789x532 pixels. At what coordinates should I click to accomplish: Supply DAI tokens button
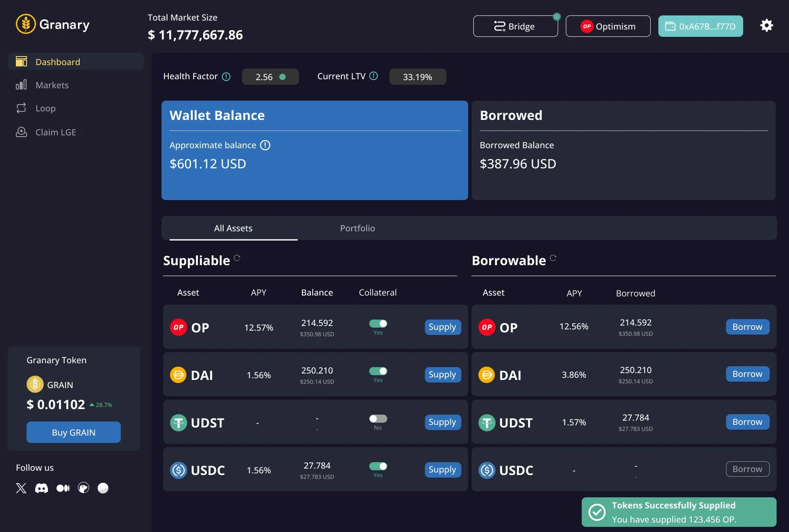pyautogui.click(x=442, y=374)
